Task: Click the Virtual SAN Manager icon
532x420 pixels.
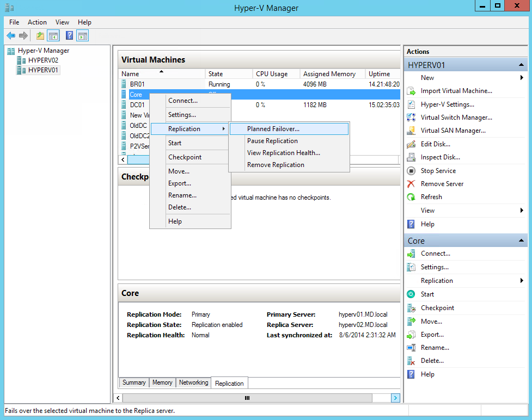Action: click(411, 131)
